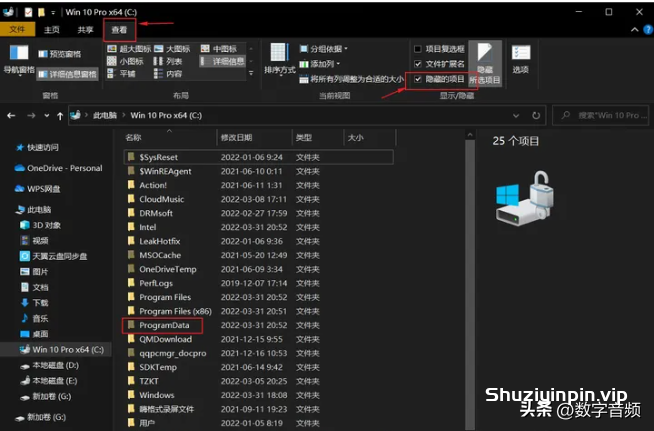The image size is (654, 431).
Task: Select OneDrive - Personal in the sidebar
Action: (58, 168)
